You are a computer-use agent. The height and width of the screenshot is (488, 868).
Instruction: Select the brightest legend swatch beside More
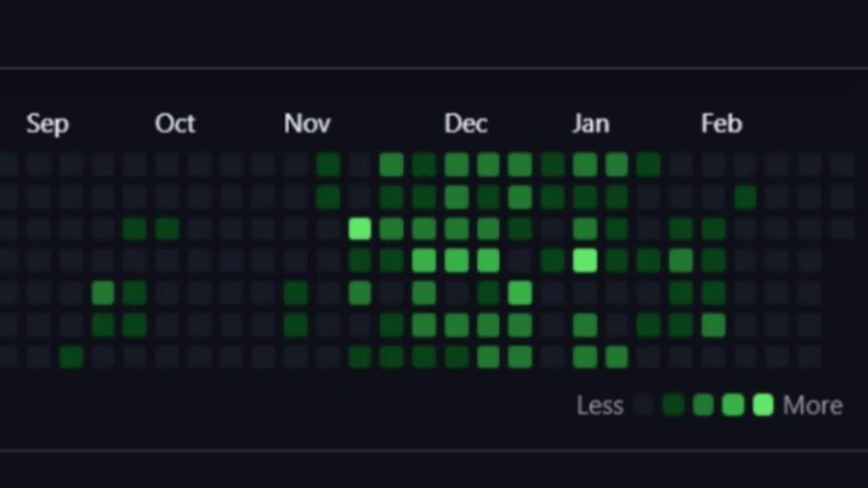[763, 405]
